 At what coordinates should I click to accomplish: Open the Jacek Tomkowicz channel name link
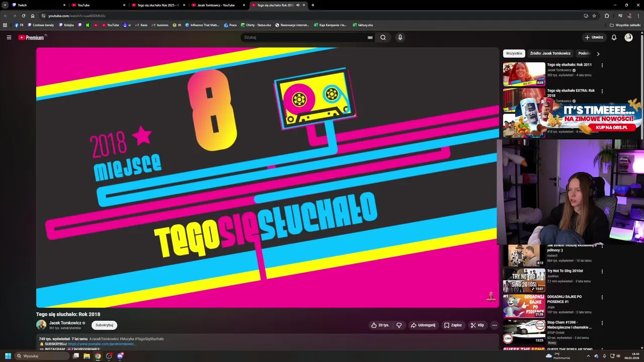65,323
